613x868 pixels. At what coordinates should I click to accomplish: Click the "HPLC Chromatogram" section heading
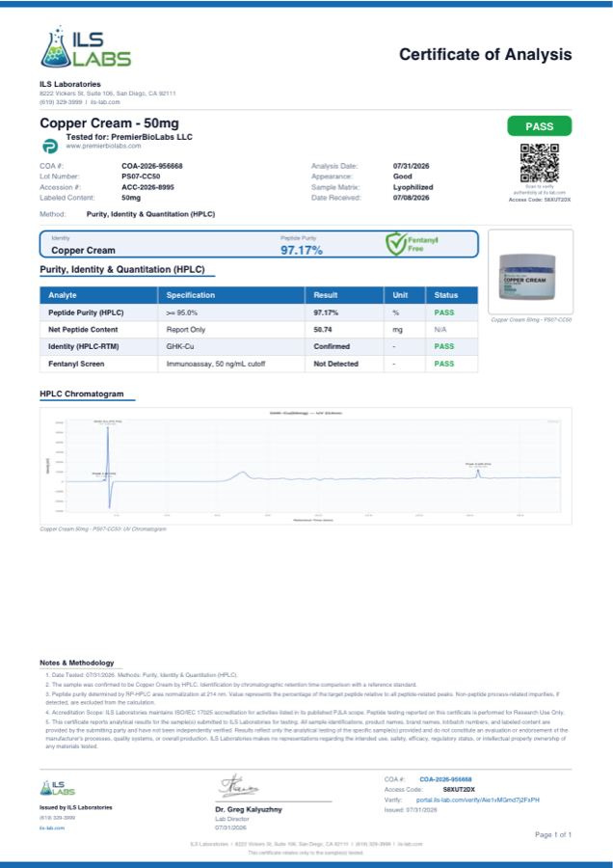[x=82, y=394]
